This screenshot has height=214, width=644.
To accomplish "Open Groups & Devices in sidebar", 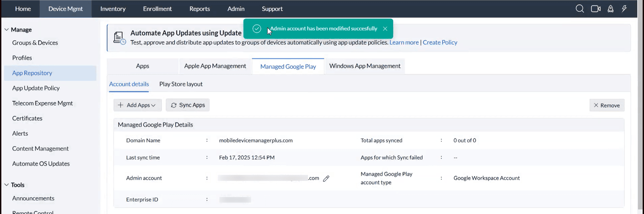I will click(x=35, y=43).
